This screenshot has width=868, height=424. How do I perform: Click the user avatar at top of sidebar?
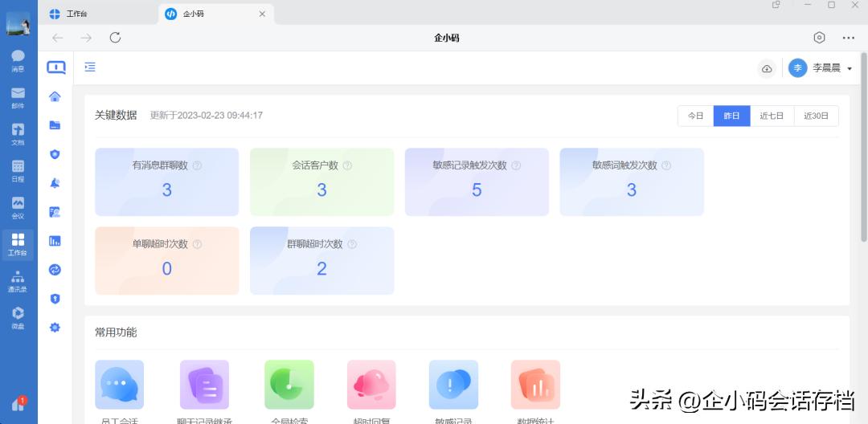coord(18,24)
